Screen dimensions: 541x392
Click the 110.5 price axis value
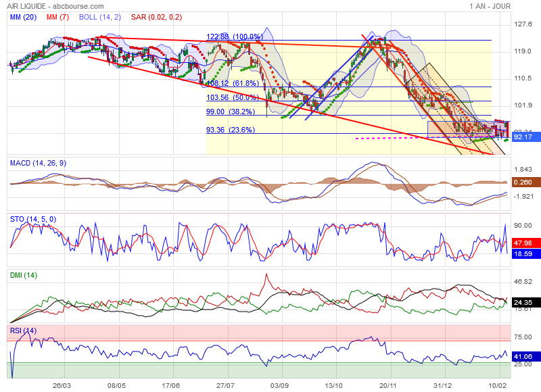pyautogui.click(x=523, y=78)
